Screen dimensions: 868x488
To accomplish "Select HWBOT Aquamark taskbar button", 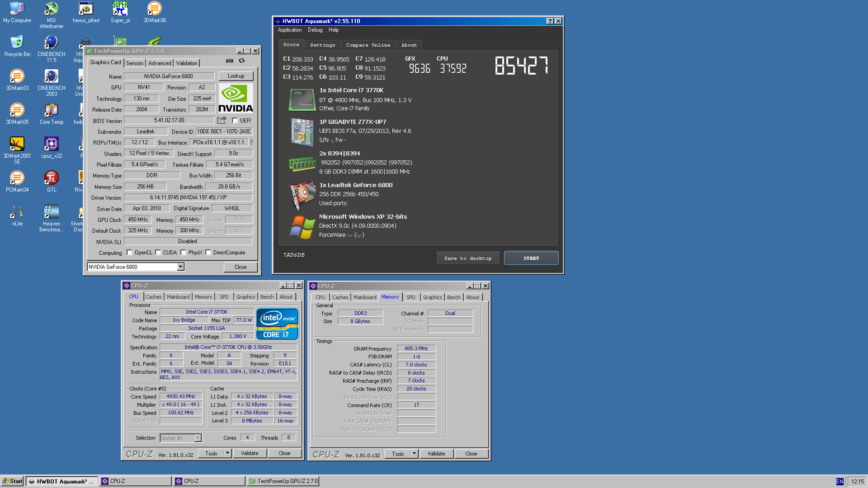I will (61, 481).
